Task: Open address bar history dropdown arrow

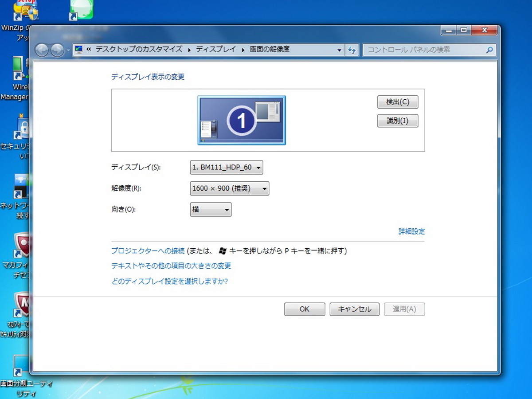Action: tap(340, 50)
